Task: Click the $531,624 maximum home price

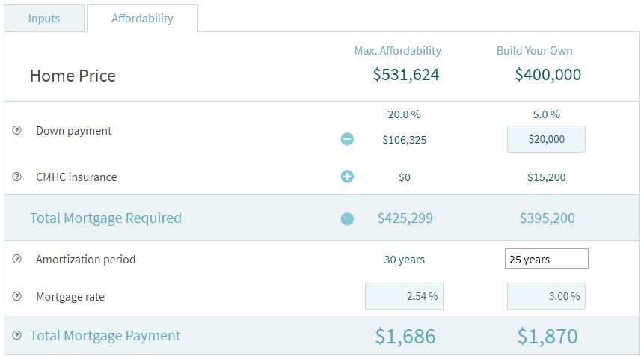Action: pyautogui.click(x=406, y=75)
